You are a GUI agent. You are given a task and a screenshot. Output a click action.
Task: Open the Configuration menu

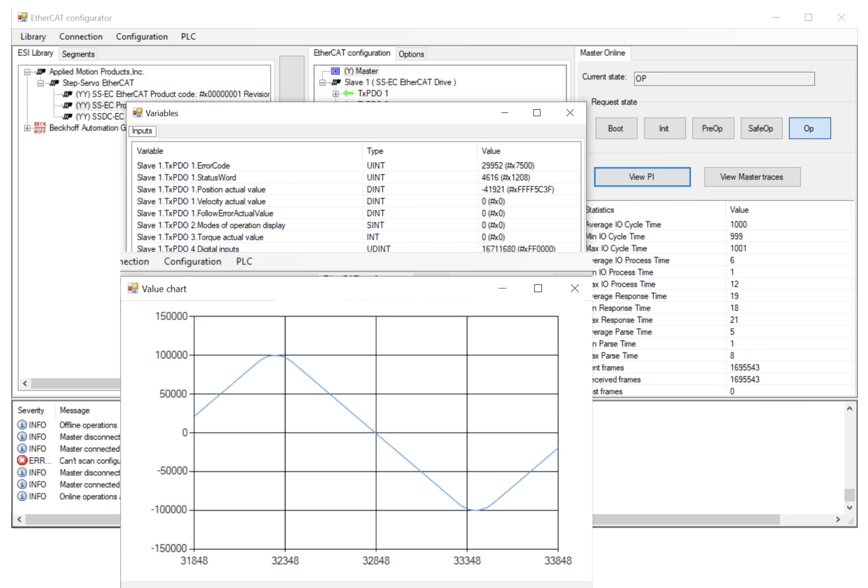141,37
